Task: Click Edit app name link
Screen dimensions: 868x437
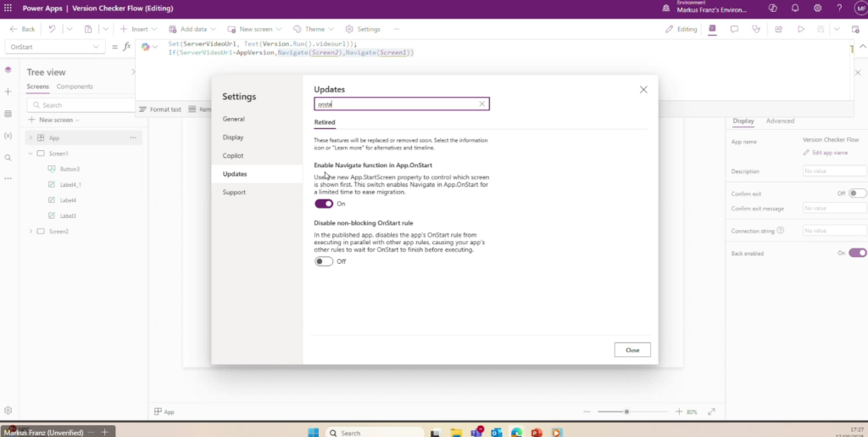Action: [x=826, y=153]
